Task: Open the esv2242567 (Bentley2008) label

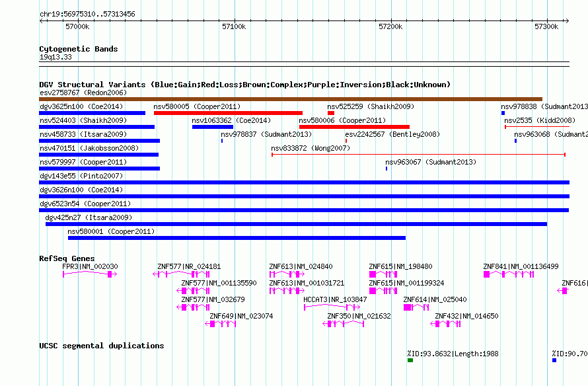Action: coord(392,134)
